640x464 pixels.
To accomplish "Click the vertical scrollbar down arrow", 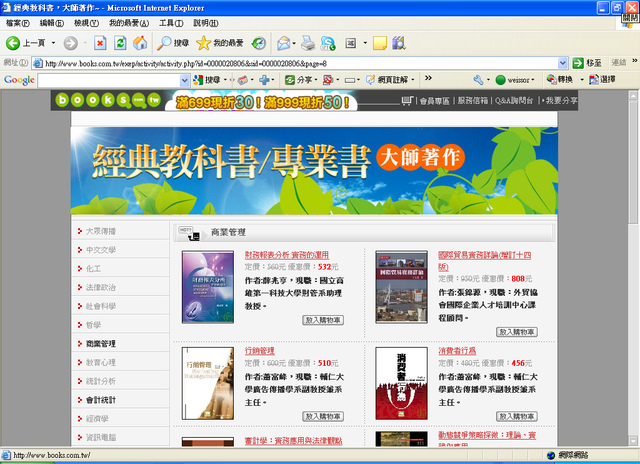I will click(633, 441).
